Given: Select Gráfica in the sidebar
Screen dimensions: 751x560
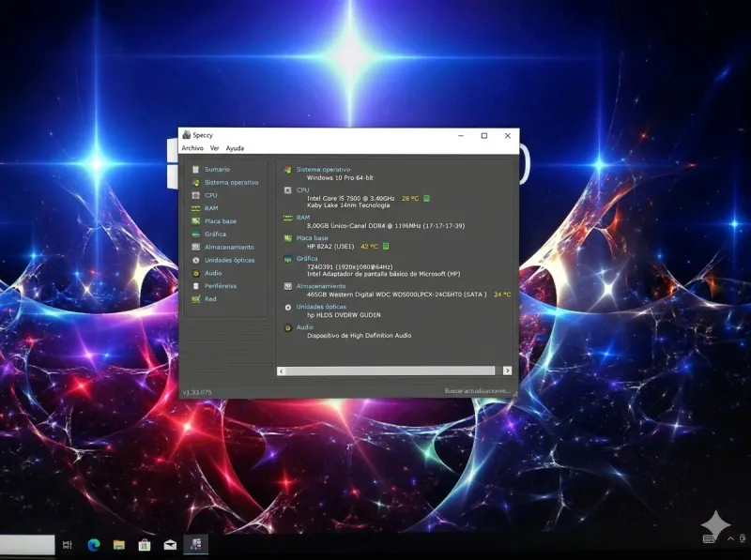Looking at the screenshot, I should 215,235.
